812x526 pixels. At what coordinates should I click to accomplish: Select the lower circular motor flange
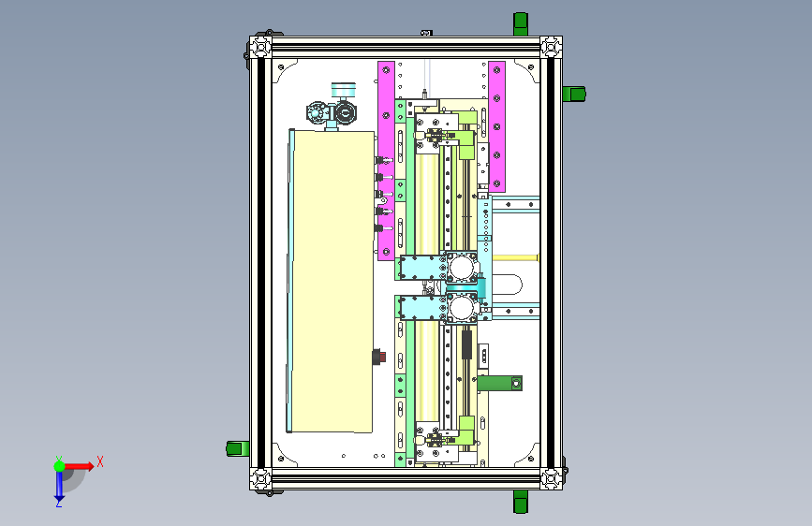tap(462, 308)
